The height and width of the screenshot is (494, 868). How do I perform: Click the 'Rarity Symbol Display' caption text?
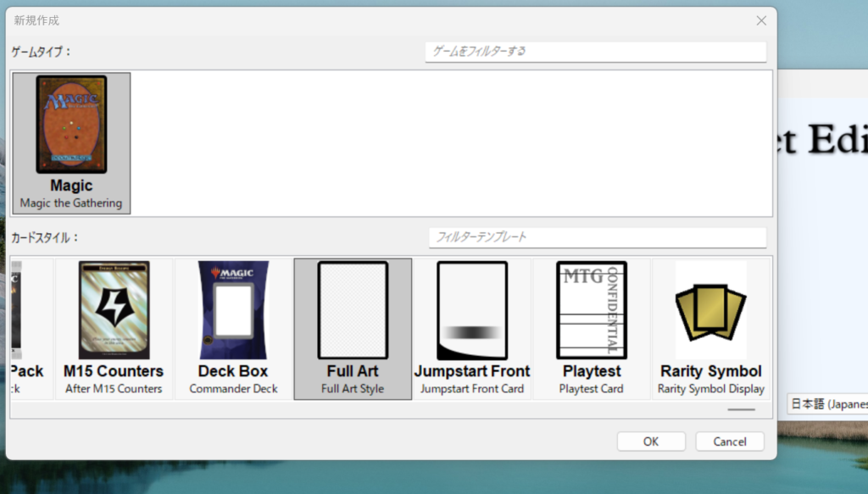pos(710,389)
